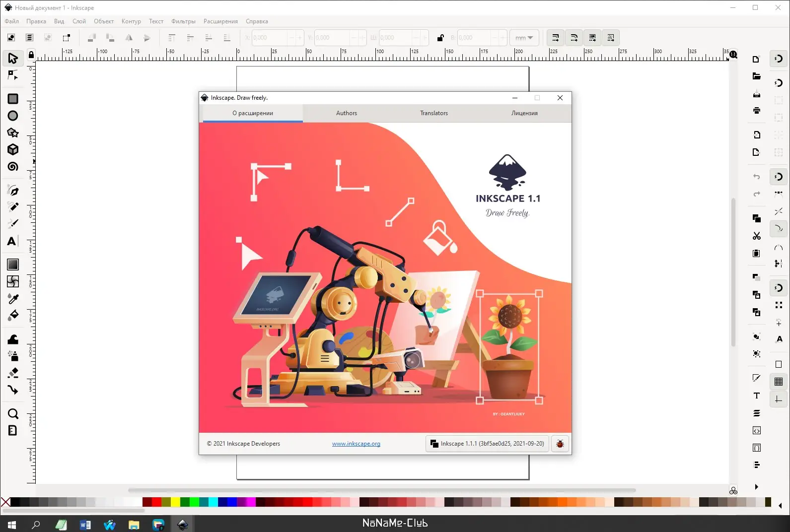The height and width of the screenshot is (532, 790).
Task: Select the Spiral tool
Action: [x=13, y=166]
